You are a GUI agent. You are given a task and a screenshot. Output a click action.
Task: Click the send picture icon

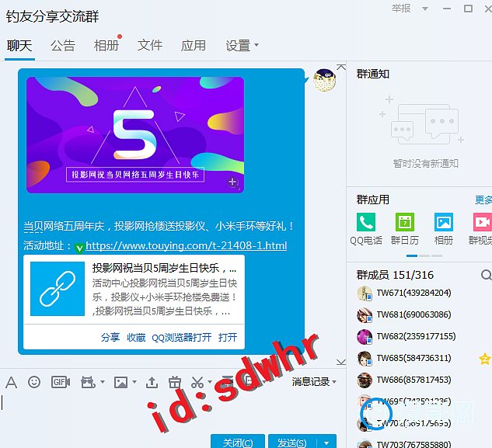pyautogui.click(x=120, y=382)
